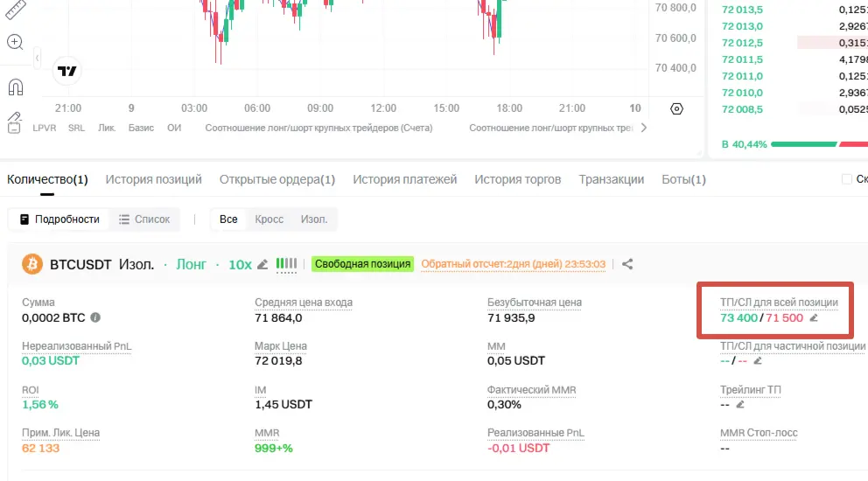
Task: Toggle the magnet snapping tool
Action: (16, 87)
